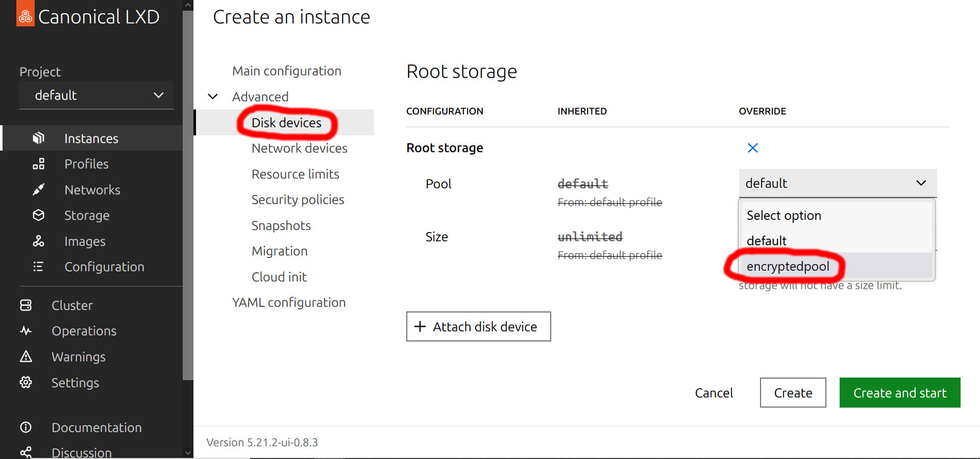Click the Discussion share icon

coord(26,452)
